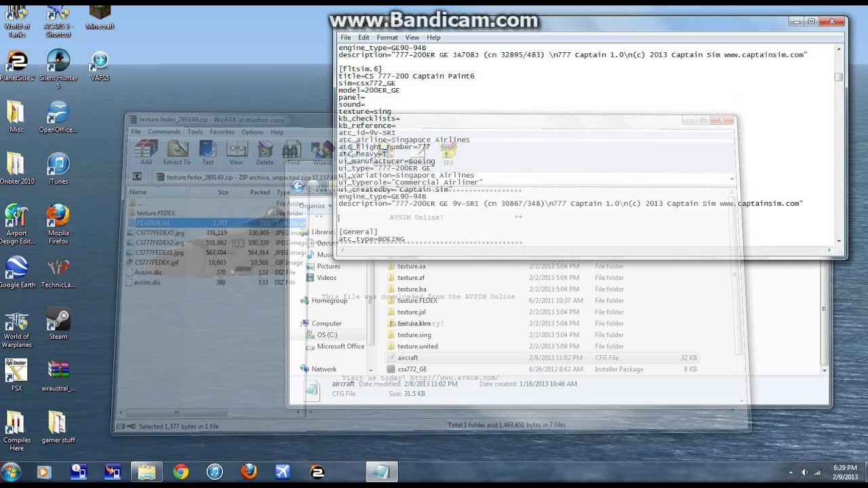This screenshot has width=868, height=488.
Task: Select Videos library in Explorer pane
Action: (326, 278)
